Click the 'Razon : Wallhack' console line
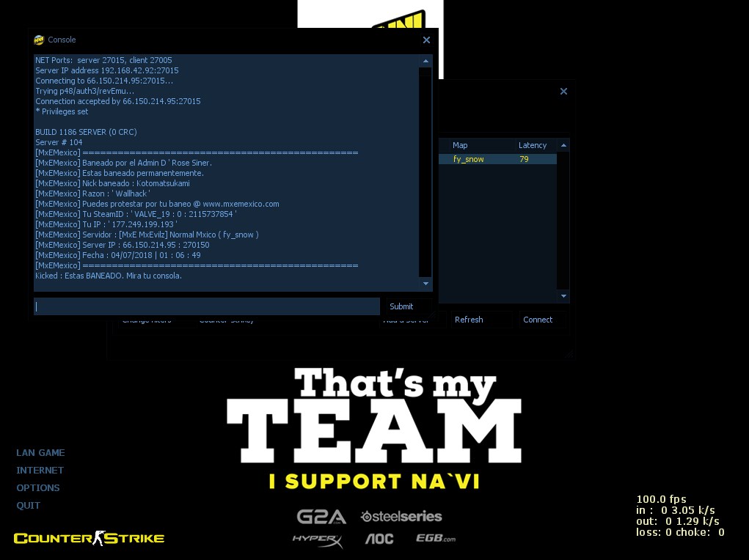This screenshot has height=560, width=749. pyautogui.click(x=92, y=194)
